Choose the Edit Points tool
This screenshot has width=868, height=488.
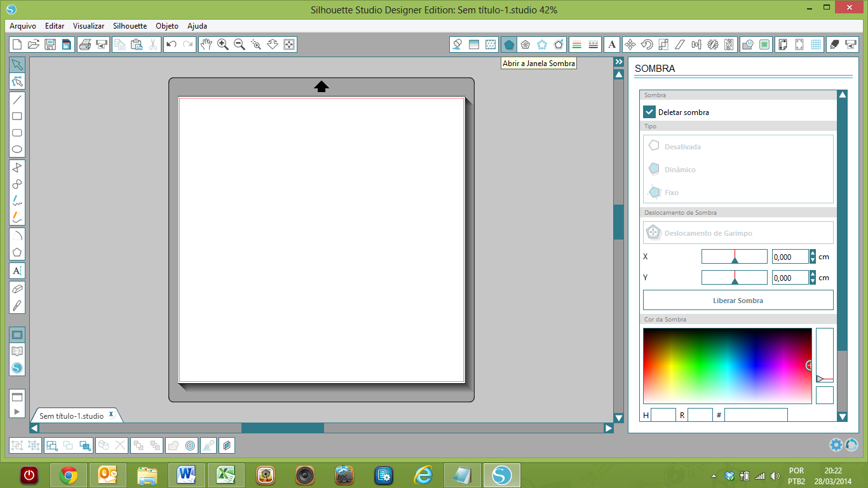click(17, 81)
